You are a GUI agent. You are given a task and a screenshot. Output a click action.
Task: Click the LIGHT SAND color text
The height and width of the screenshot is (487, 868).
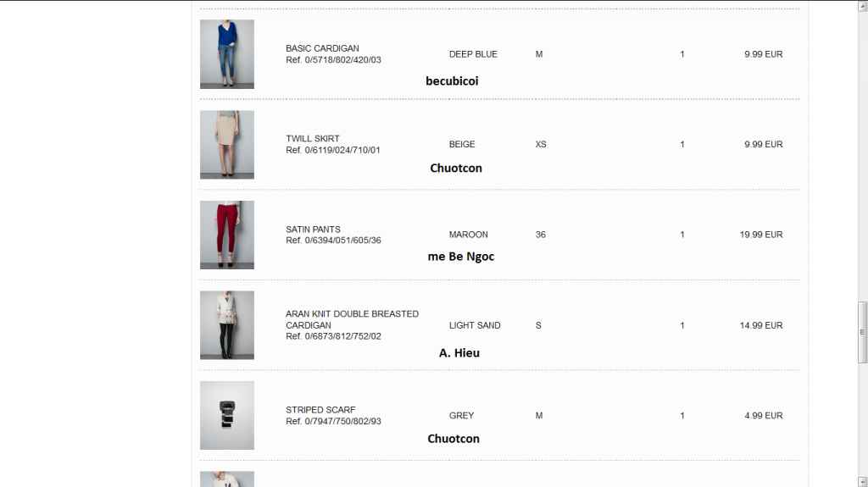pyautogui.click(x=475, y=325)
